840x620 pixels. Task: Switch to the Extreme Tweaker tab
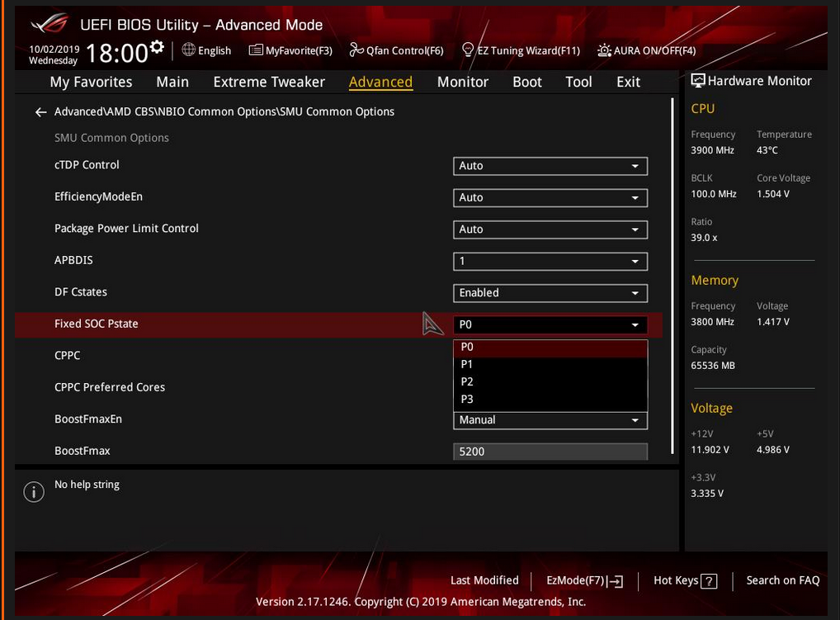[269, 82]
